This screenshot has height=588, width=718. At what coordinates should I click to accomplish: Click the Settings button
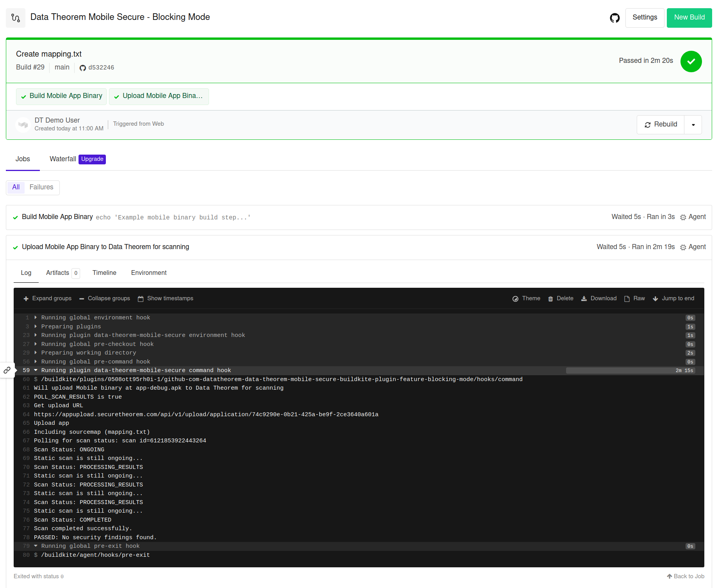645,18
